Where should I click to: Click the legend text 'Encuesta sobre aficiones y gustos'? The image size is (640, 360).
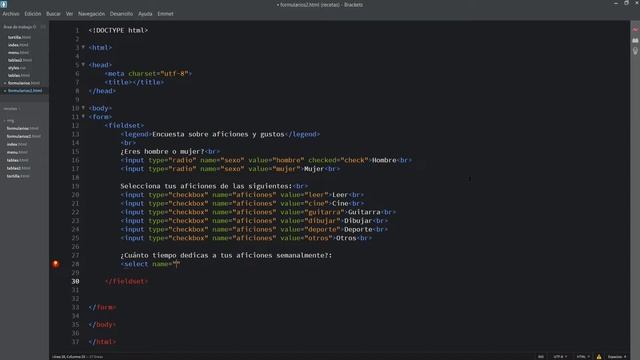click(x=218, y=134)
